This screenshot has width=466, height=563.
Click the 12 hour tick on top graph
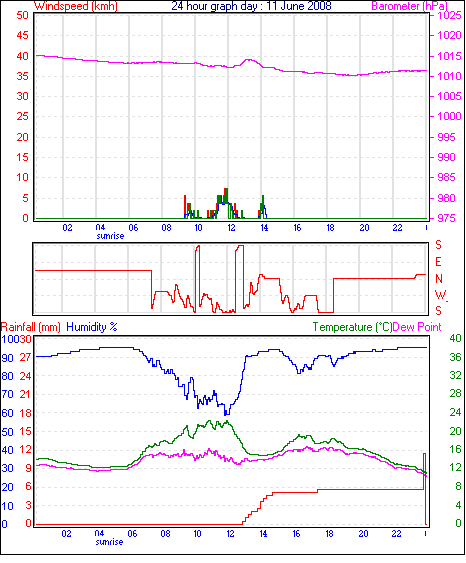click(x=231, y=228)
